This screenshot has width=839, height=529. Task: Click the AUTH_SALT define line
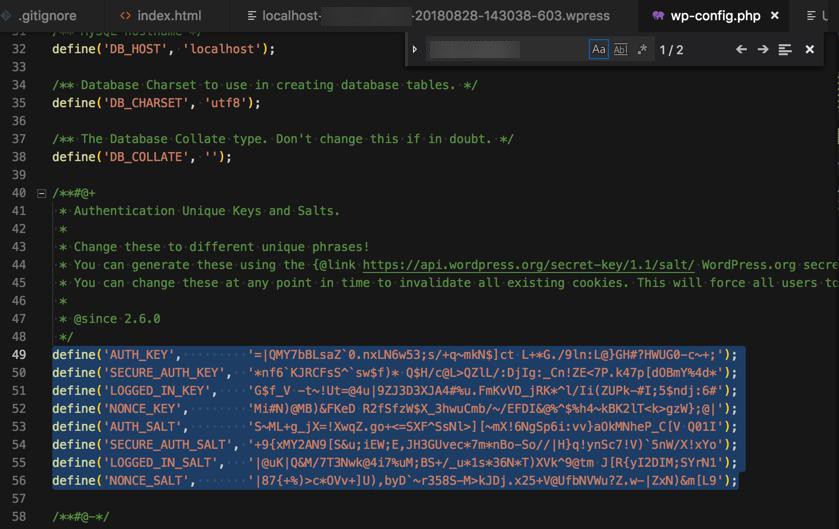click(x=394, y=427)
